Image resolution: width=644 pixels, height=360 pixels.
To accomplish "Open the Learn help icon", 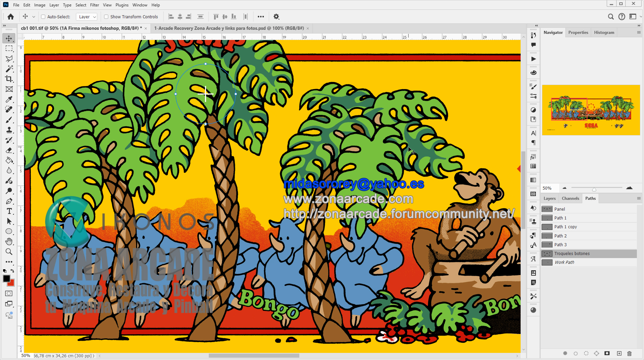I will (x=622, y=17).
